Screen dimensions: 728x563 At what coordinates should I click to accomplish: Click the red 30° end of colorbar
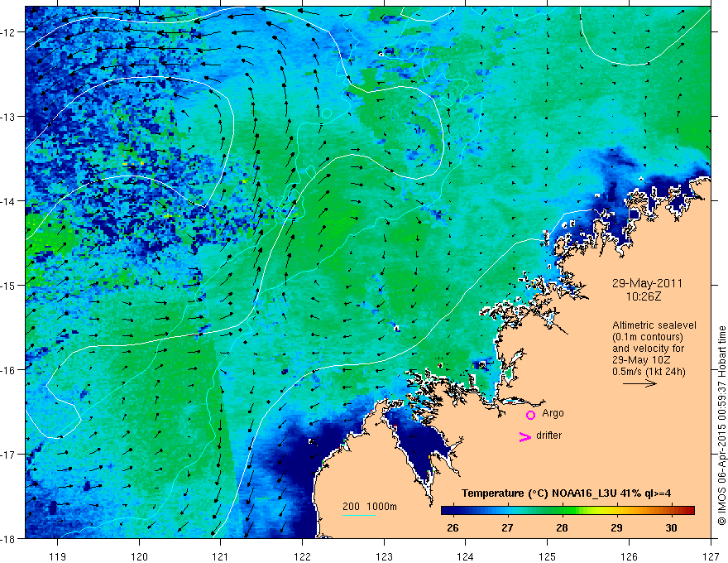pos(689,511)
